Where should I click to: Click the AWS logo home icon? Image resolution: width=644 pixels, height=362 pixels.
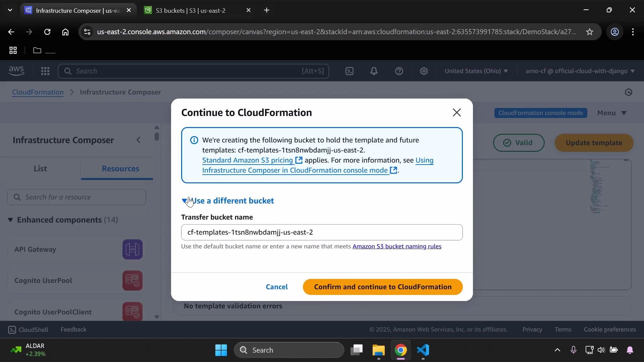(x=16, y=71)
